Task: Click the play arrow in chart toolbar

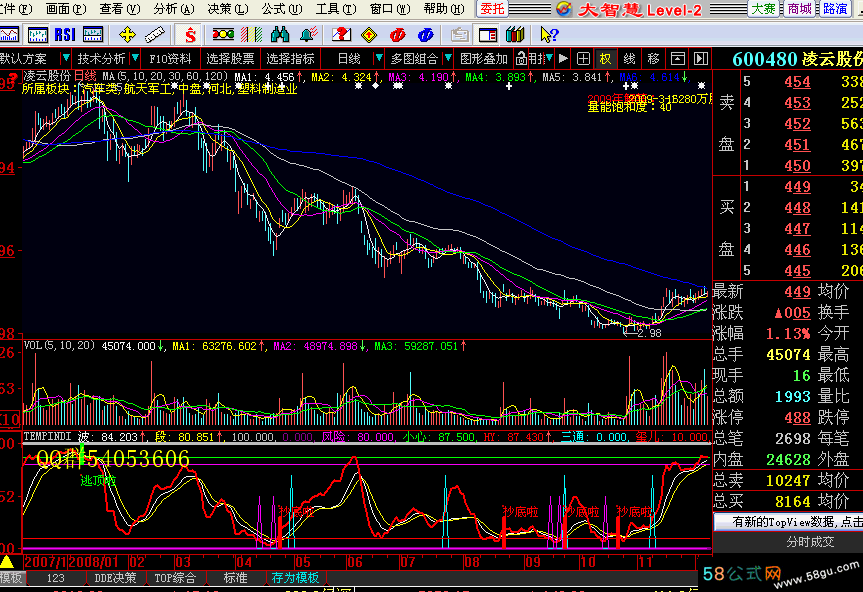Action: (x=563, y=58)
